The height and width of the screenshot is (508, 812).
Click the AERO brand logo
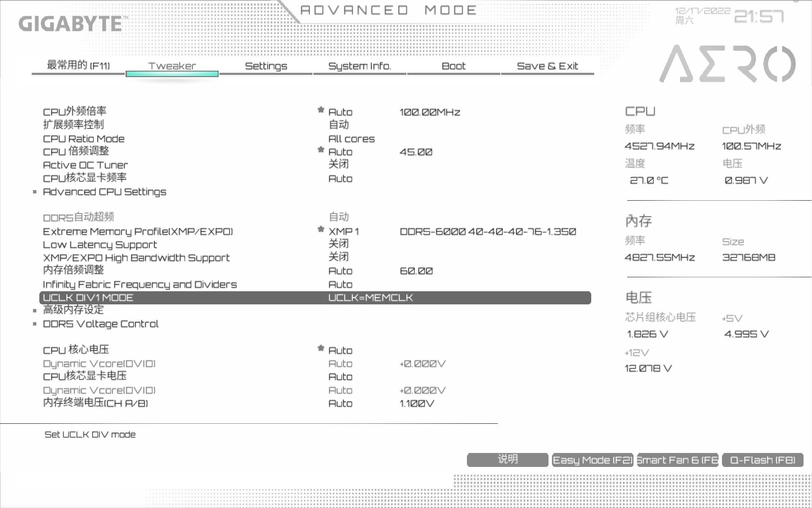727,64
